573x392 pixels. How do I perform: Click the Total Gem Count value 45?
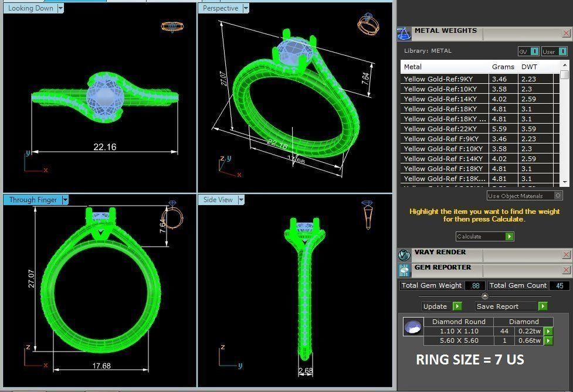click(560, 285)
